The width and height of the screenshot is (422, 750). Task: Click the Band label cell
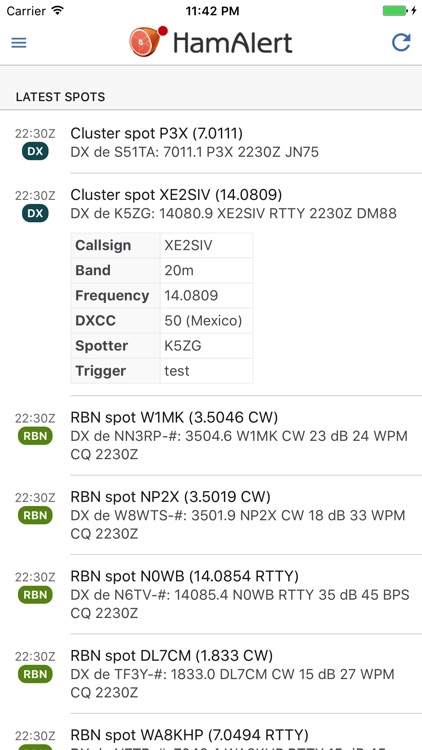click(x=115, y=270)
